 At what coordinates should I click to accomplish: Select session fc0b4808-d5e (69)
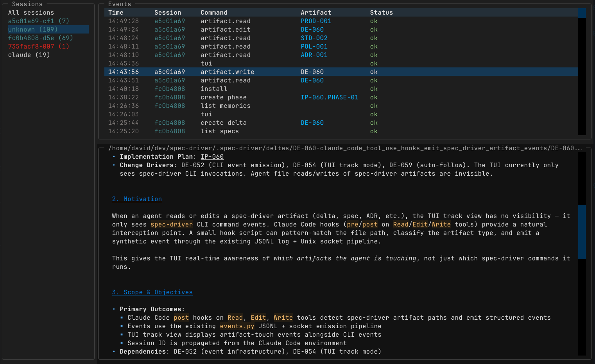point(40,38)
